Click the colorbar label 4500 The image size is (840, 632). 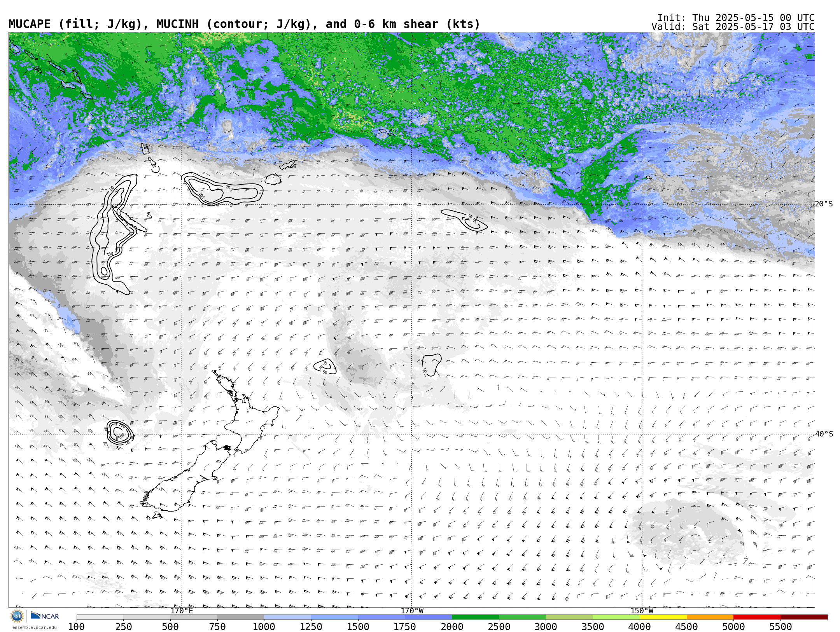(x=687, y=627)
